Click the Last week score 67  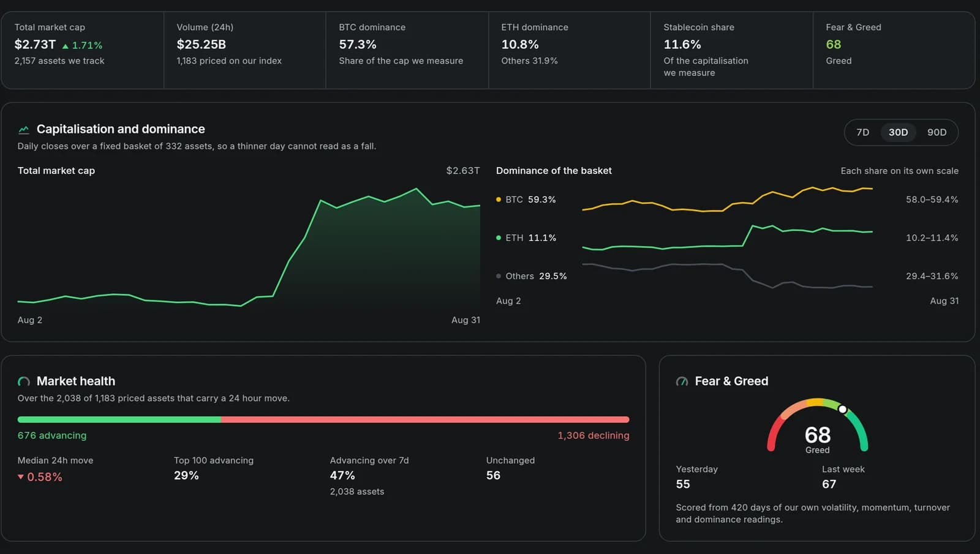point(829,484)
